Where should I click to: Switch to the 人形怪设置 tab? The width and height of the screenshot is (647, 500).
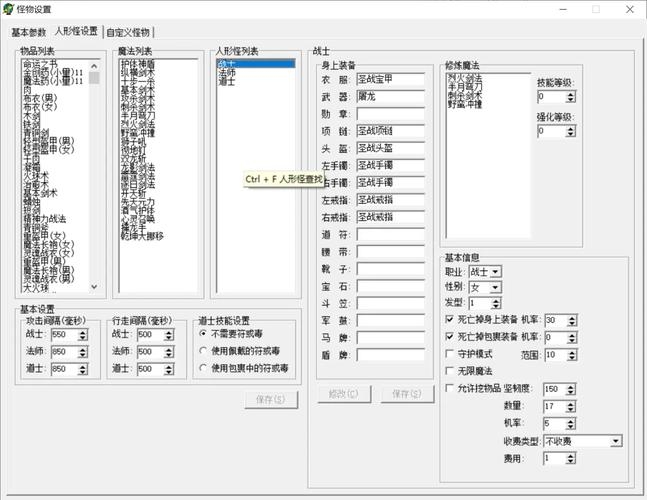click(76, 31)
